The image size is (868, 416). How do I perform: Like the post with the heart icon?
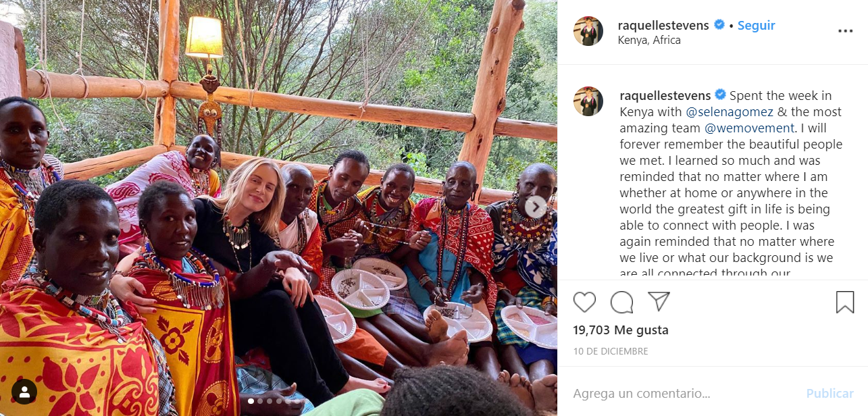[584, 302]
